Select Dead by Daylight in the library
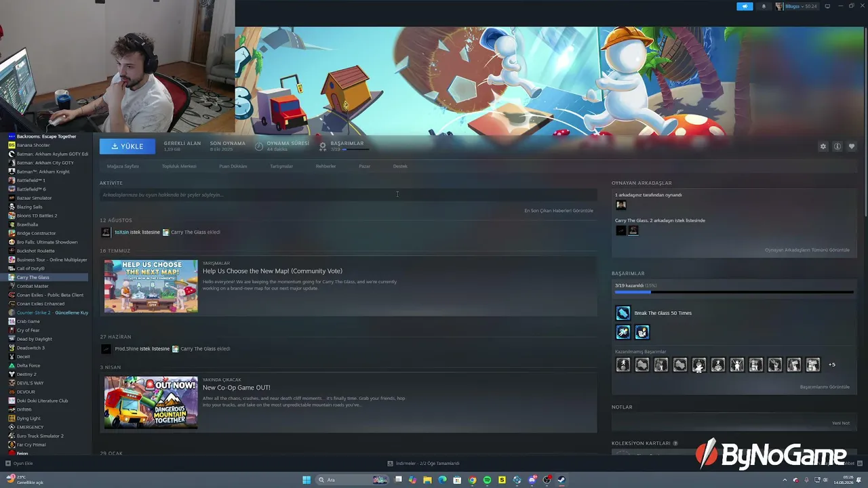The height and width of the screenshot is (488, 868). point(34,339)
